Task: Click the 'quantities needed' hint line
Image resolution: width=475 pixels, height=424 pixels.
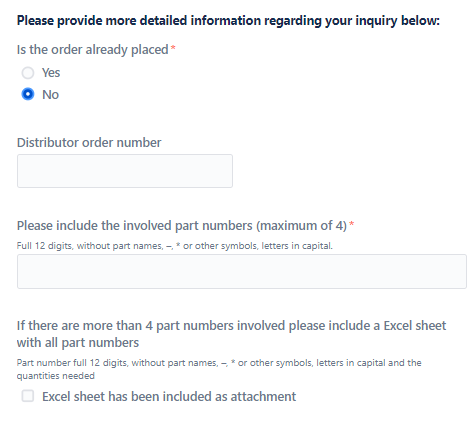Action: tap(56, 376)
